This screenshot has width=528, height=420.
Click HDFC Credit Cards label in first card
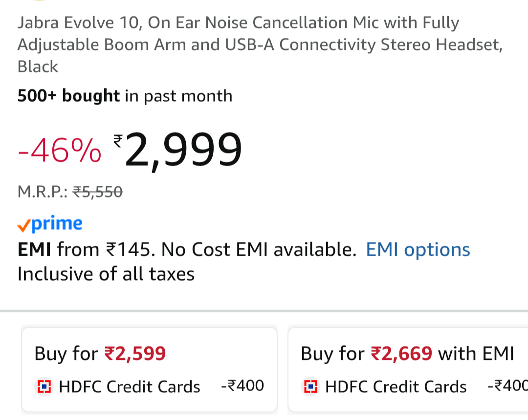(x=129, y=387)
